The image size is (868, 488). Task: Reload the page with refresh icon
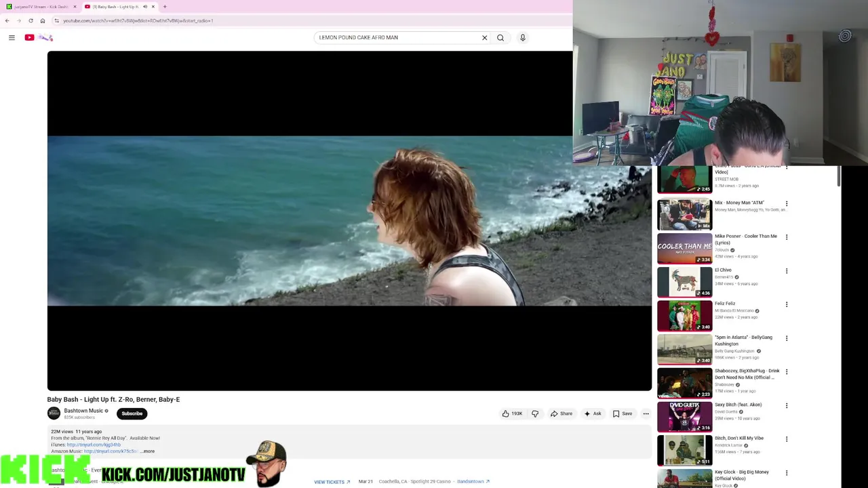[31, 20]
